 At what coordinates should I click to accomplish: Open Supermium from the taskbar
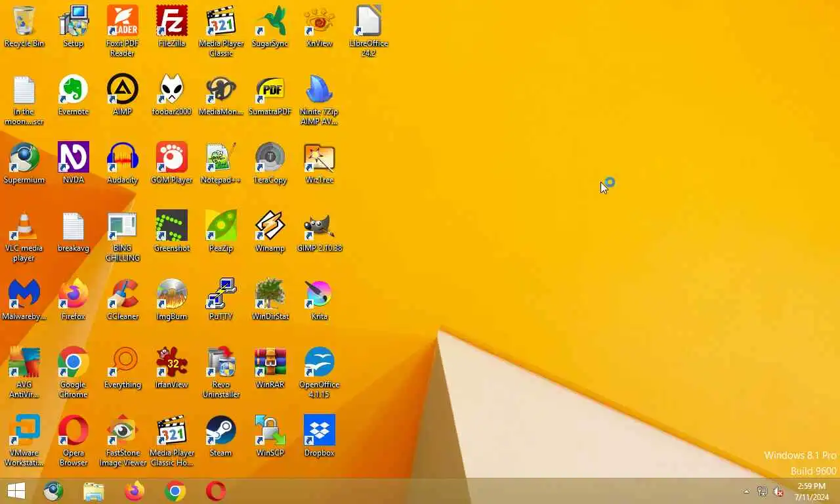coord(53,491)
